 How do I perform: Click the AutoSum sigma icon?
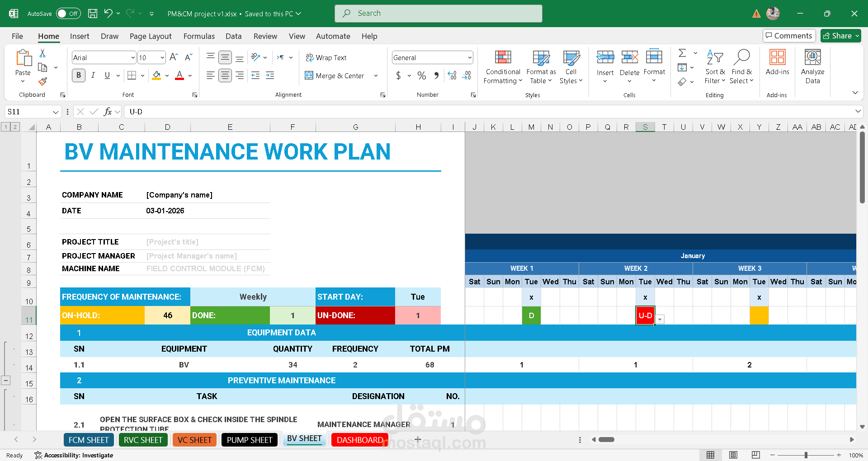682,53
